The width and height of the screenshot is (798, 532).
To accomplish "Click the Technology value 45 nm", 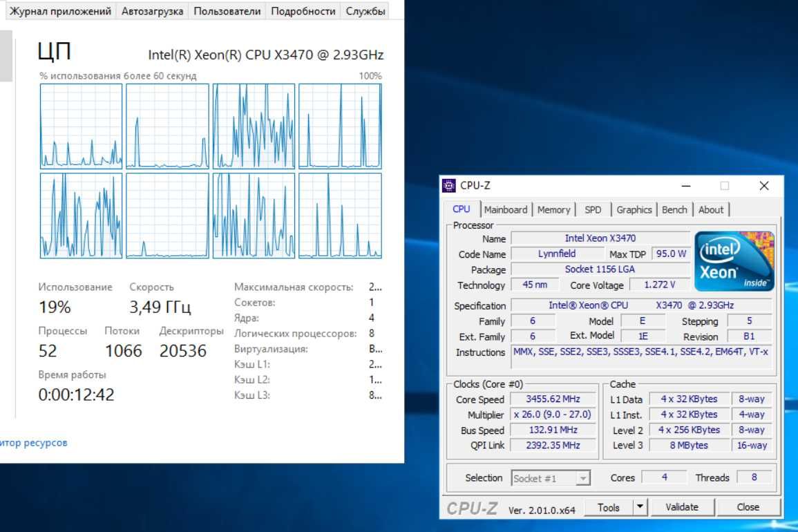I will [x=535, y=285].
